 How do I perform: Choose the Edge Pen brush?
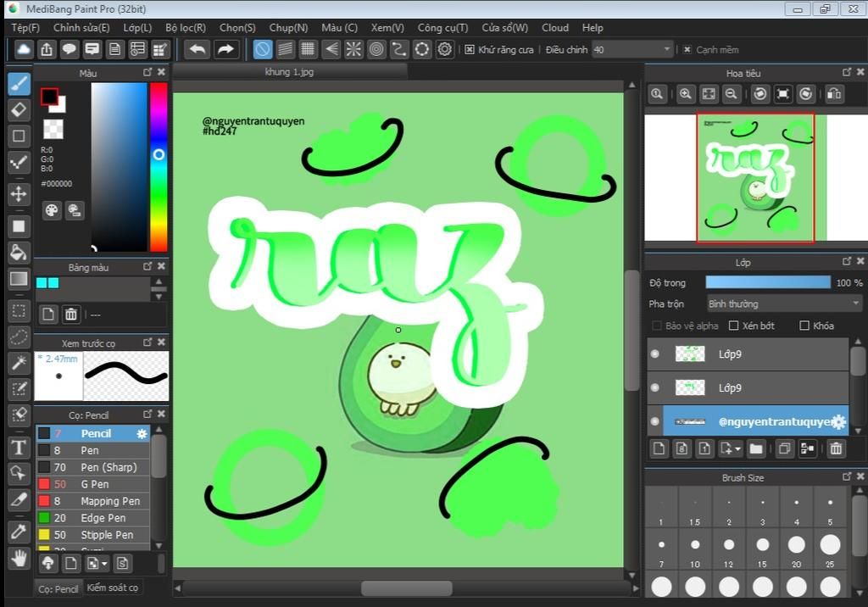pos(93,518)
